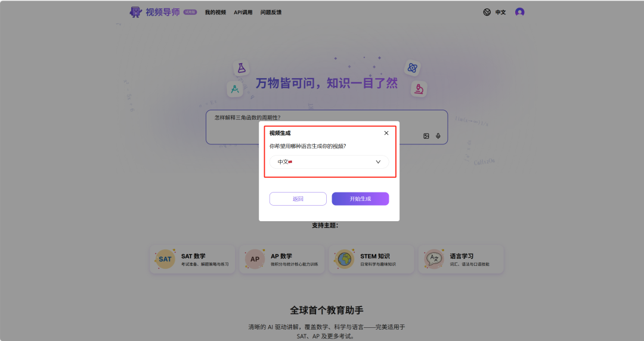Click the microscope icon
644x341 pixels.
[x=419, y=89]
